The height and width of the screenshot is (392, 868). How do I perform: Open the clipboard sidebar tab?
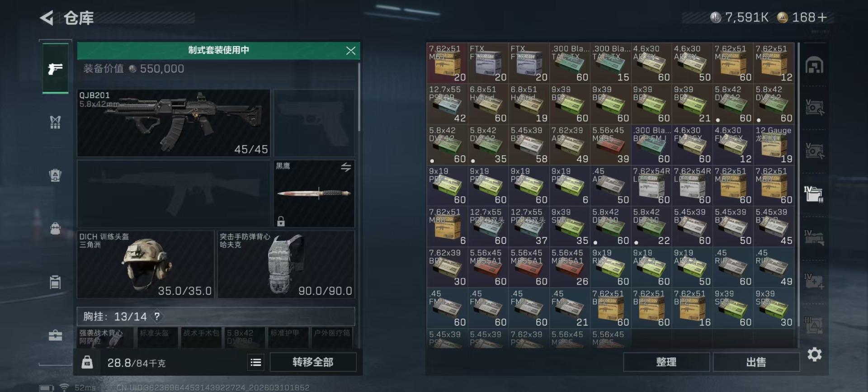click(x=55, y=282)
